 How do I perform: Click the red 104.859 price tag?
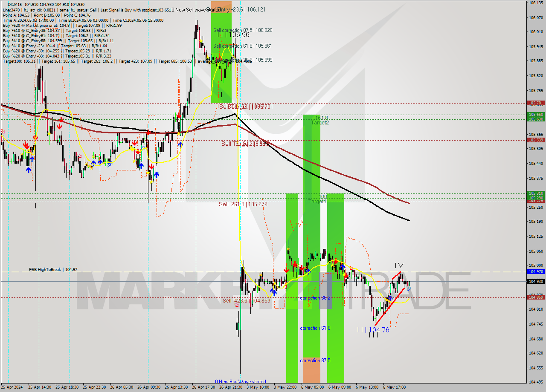(536, 297)
